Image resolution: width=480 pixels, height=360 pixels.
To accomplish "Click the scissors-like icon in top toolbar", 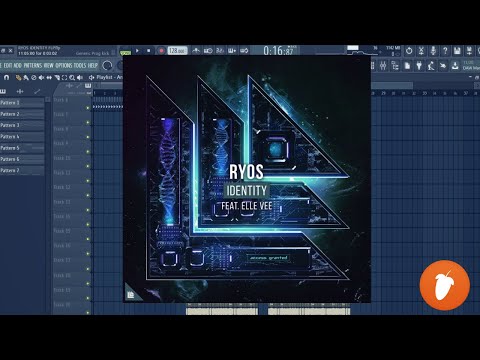I will click(421, 51).
